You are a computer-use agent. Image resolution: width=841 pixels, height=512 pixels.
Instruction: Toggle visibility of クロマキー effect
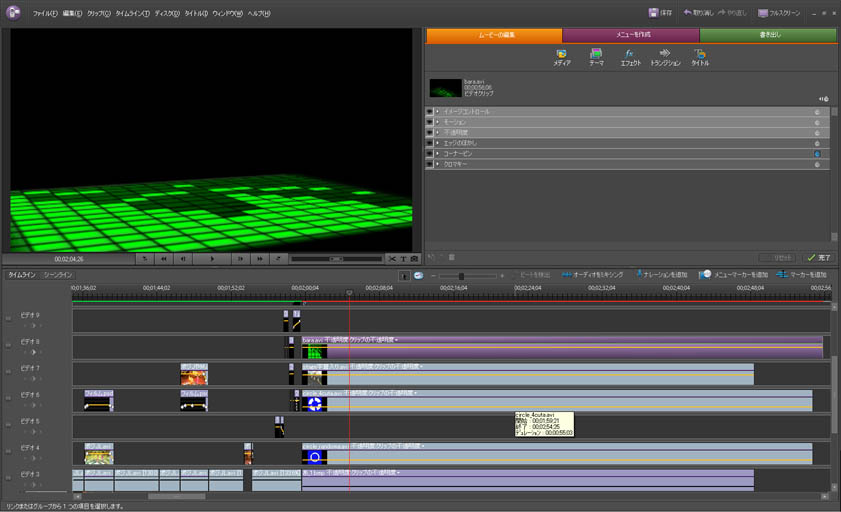(430, 163)
